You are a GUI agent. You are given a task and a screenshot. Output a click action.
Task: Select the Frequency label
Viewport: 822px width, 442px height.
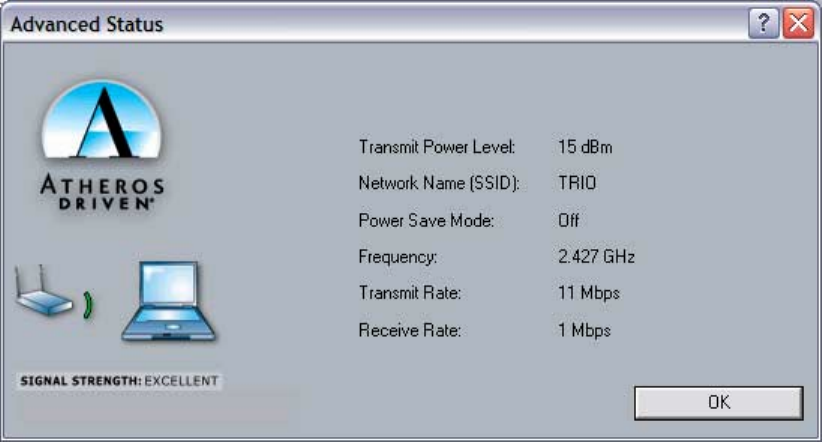tap(397, 257)
